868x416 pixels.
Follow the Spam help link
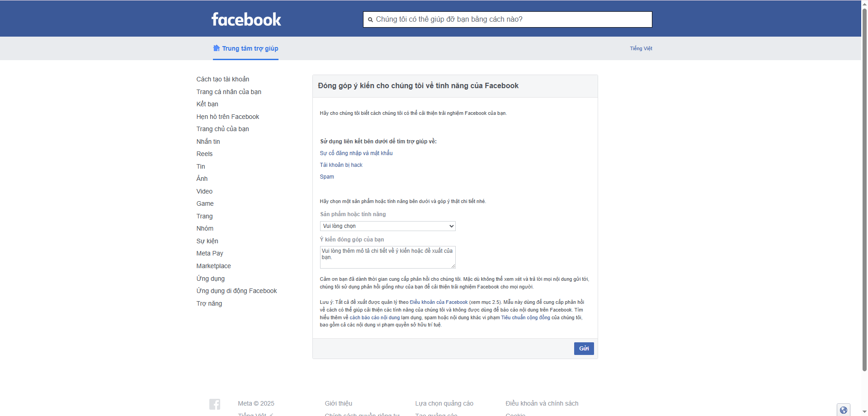click(x=327, y=177)
